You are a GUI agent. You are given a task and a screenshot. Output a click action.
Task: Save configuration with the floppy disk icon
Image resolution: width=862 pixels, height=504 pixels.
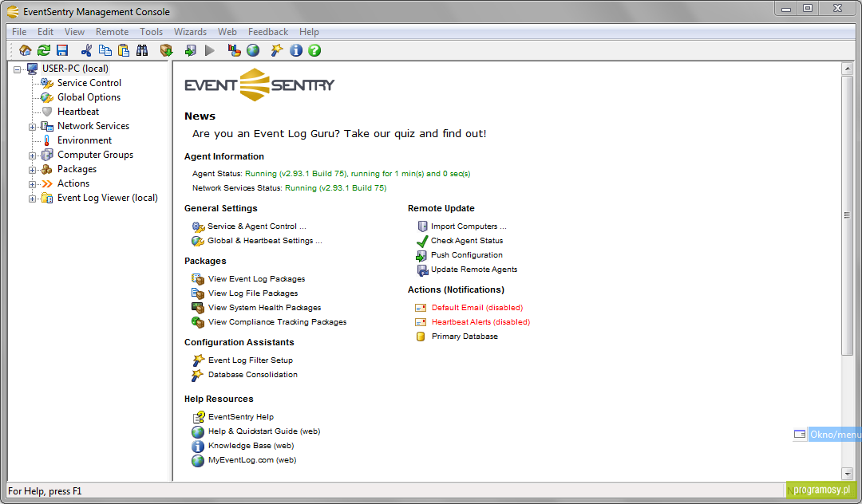point(62,50)
